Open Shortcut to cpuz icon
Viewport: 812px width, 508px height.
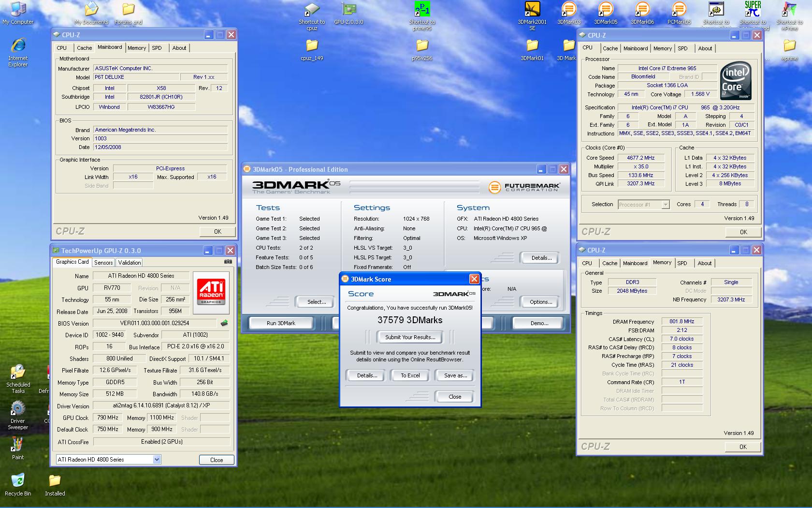[312, 15]
